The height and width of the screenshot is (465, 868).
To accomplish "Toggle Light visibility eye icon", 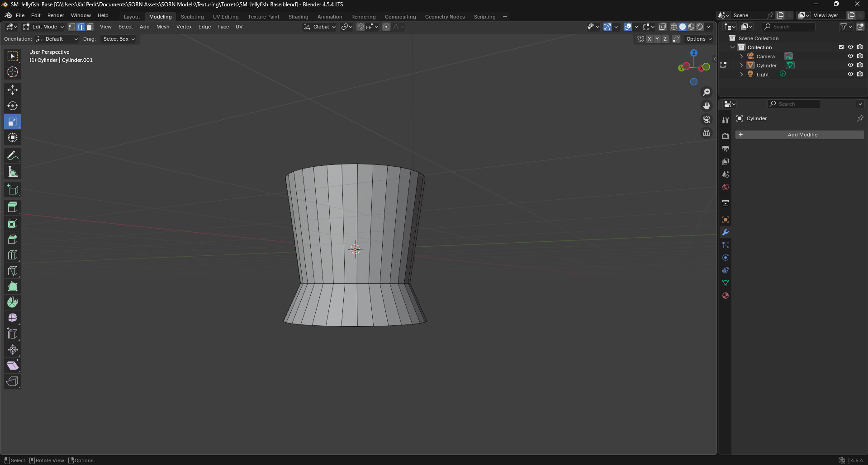I will tap(850, 74).
